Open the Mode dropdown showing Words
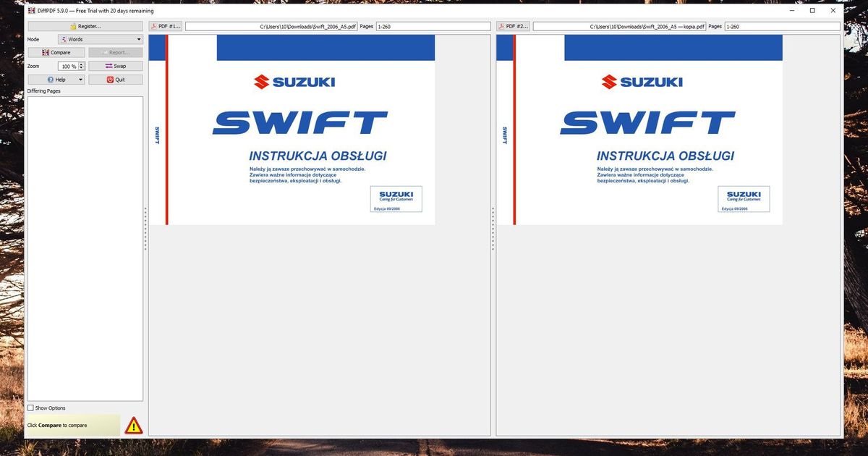Viewport: 868px width, 456px height. [x=100, y=39]
